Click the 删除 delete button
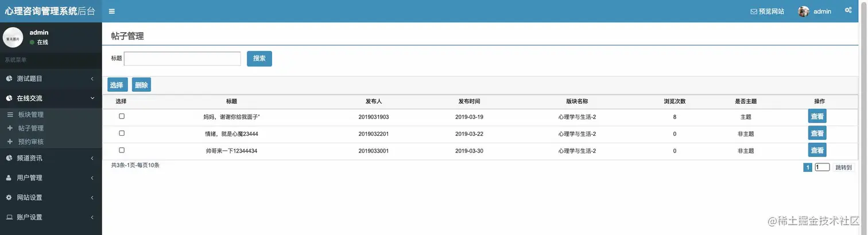This screenshot has height=235, width=868. coord(141,85)
